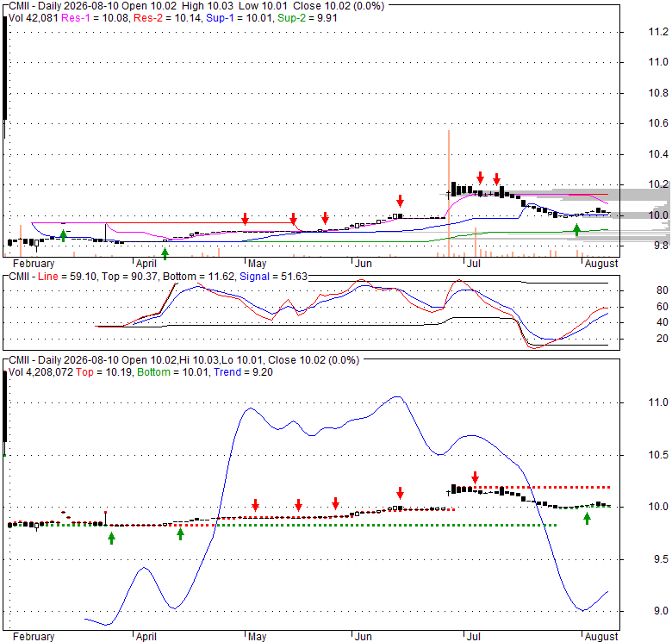Click the Bottom = 10.01 label
The image size is (672, 642).
(173, 372)
